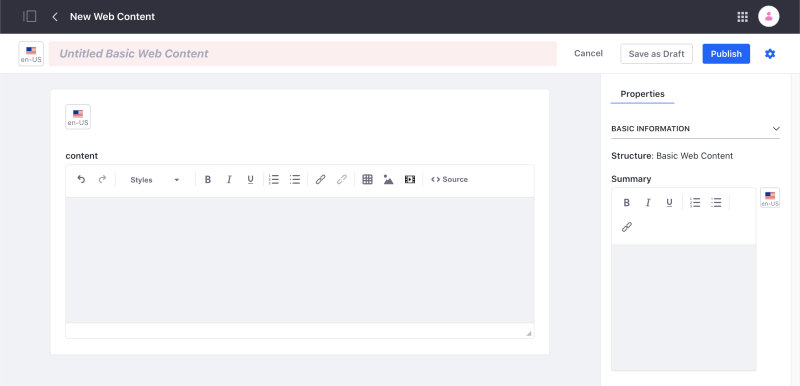
Task: Insert numbered list in the Summary editor
Action: click(695, 203)
